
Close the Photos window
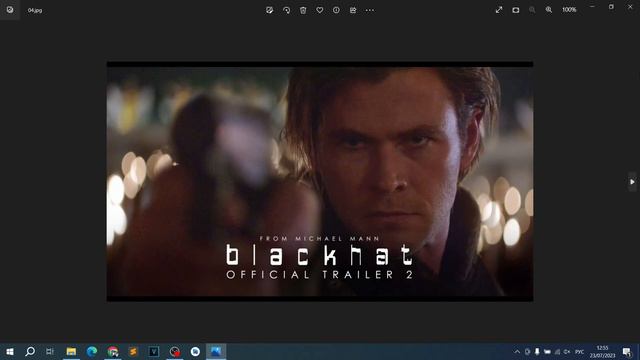[630, 7]
